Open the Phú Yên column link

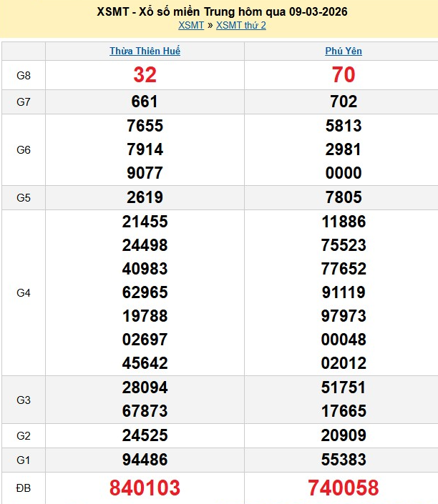click(344, 51)
